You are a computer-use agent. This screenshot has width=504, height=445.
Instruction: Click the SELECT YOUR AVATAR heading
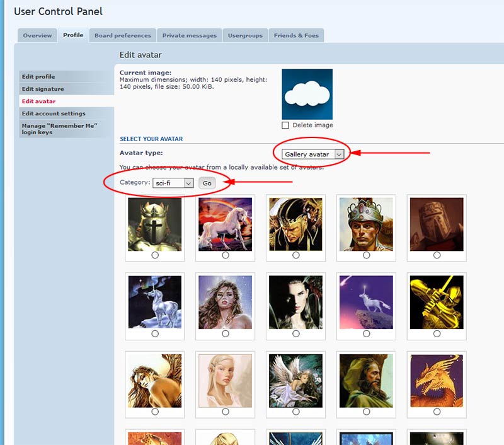click(151, 139)
